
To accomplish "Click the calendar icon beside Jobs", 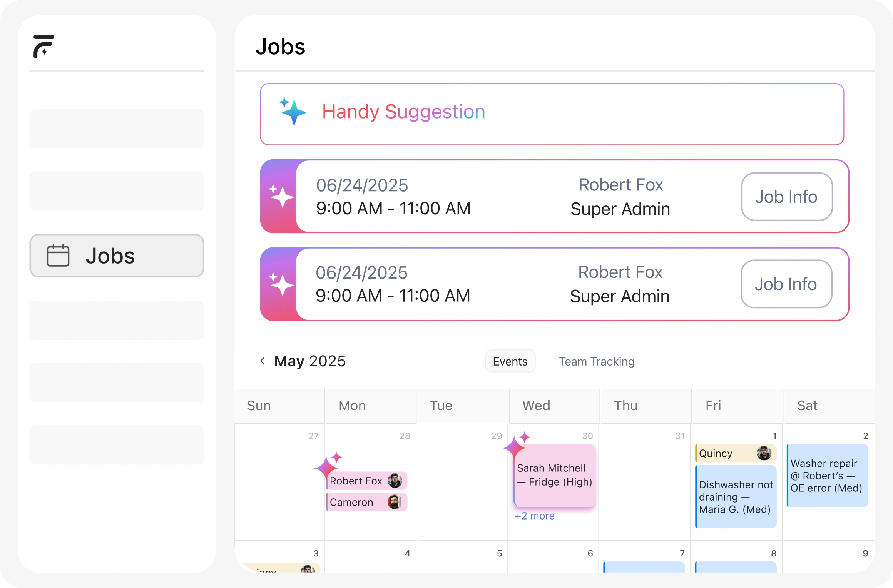I will (58, 256).
